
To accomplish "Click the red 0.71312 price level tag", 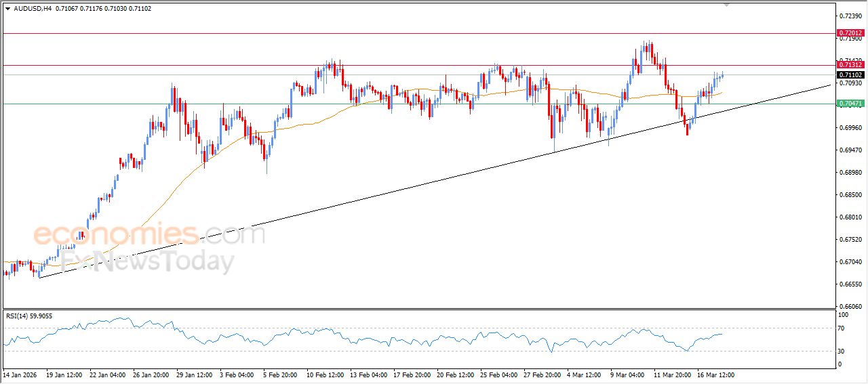I will [x=850, y=65].
